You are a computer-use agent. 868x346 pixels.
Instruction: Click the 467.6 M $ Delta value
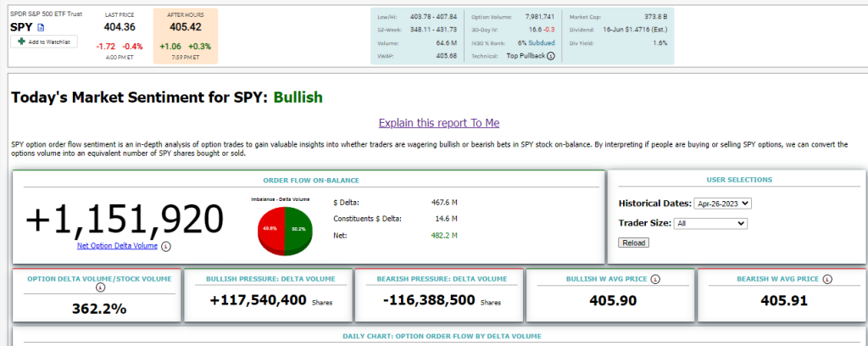(444, 203)
